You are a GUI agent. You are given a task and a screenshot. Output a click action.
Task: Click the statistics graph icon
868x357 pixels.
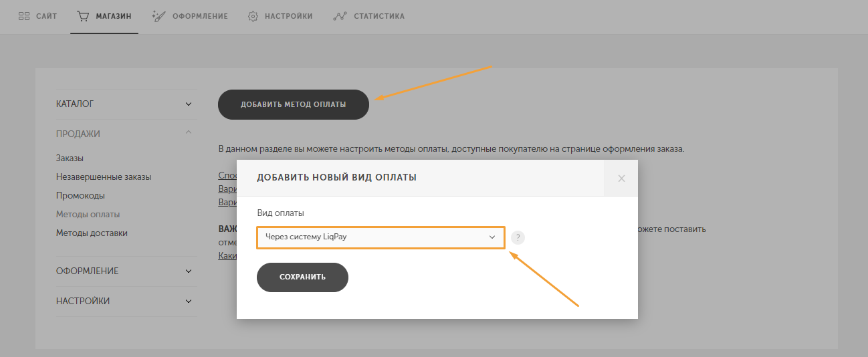point(340,16)
